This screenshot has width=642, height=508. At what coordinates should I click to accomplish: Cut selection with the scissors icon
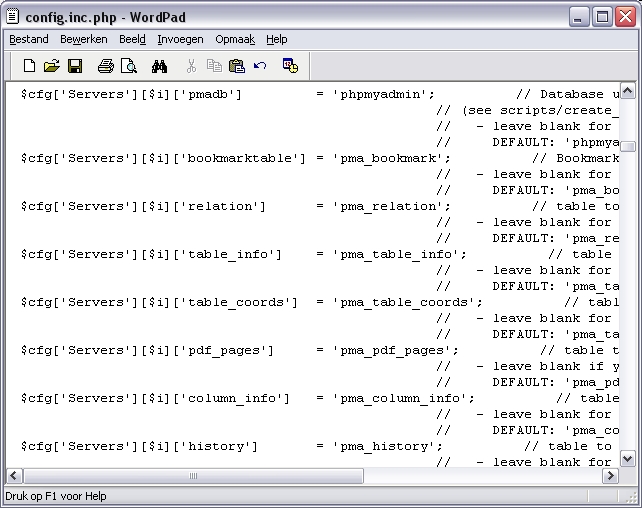pos(191,66)
